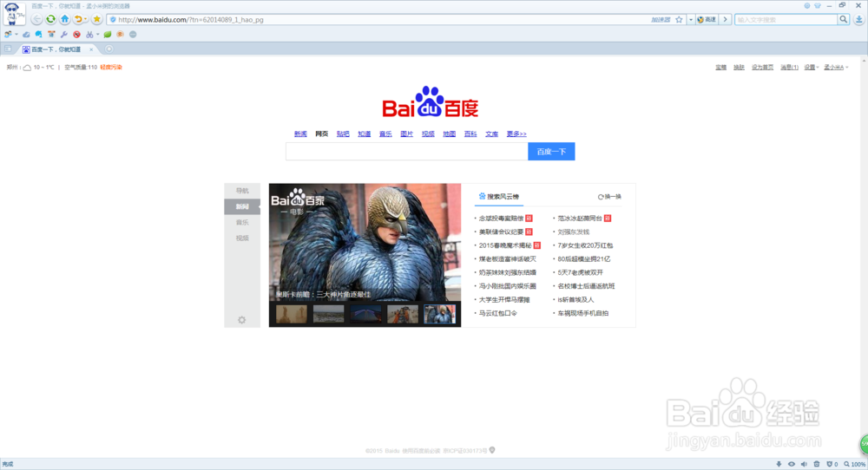Select the 新闻 sidebar tab
This screenshot has width=868, height=470.
pos(242,206)
